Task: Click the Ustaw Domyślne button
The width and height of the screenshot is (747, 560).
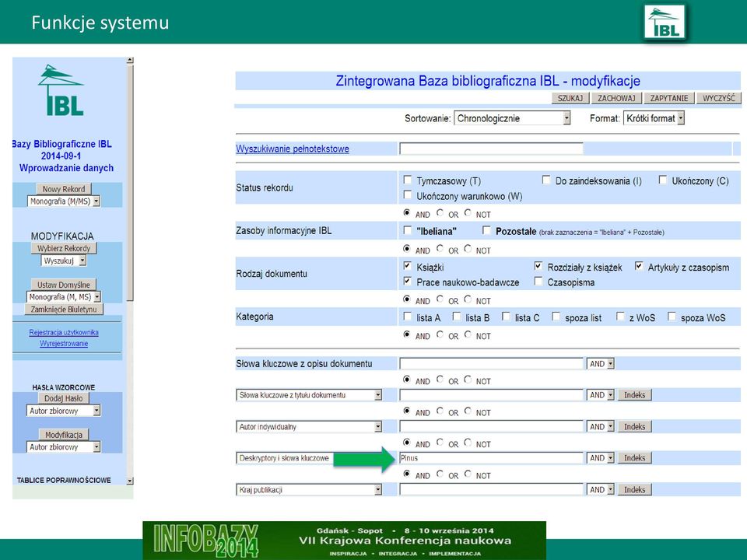Action: pyautogui.click(x=64, y=285)
